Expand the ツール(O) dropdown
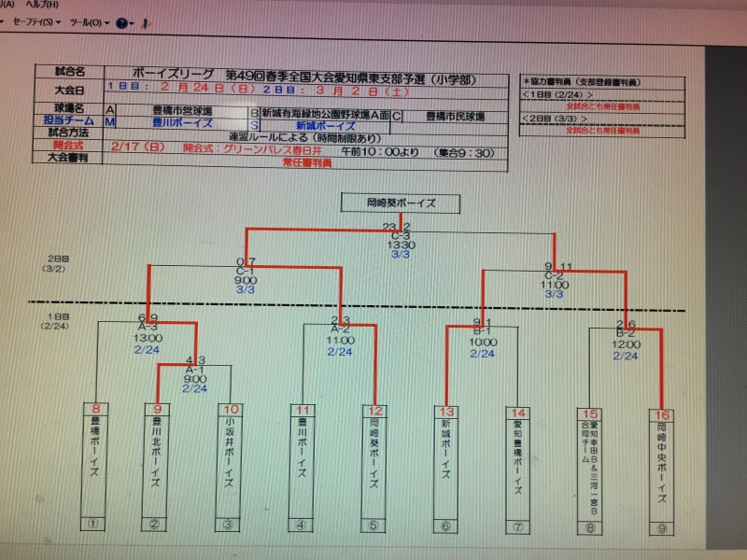 pos(89,21)
